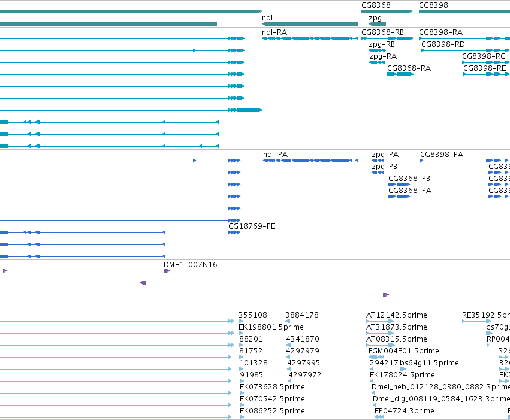
Task: Select EST AT31873.5prime
Action: click(x=397, y=327)
